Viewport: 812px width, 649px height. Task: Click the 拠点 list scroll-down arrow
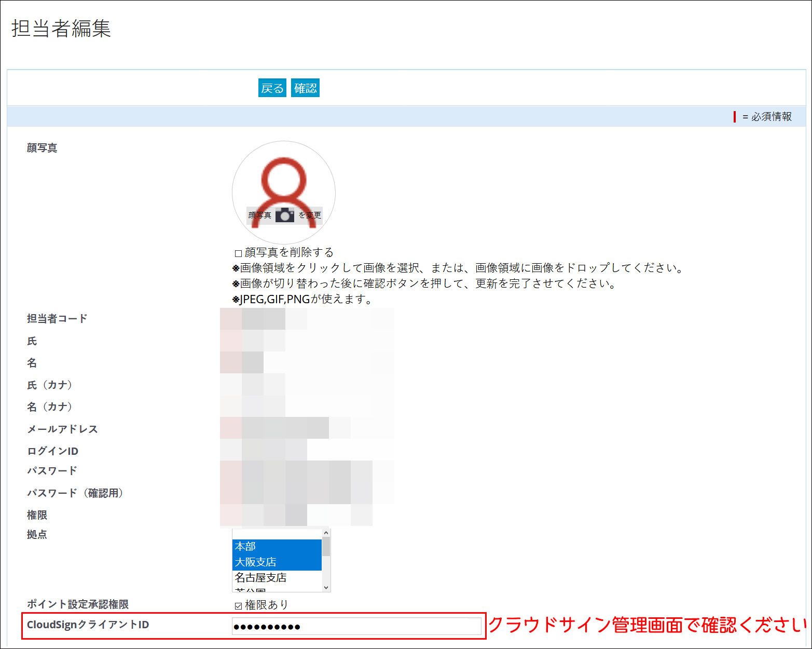pyautogui.click(x=326, y=588)
